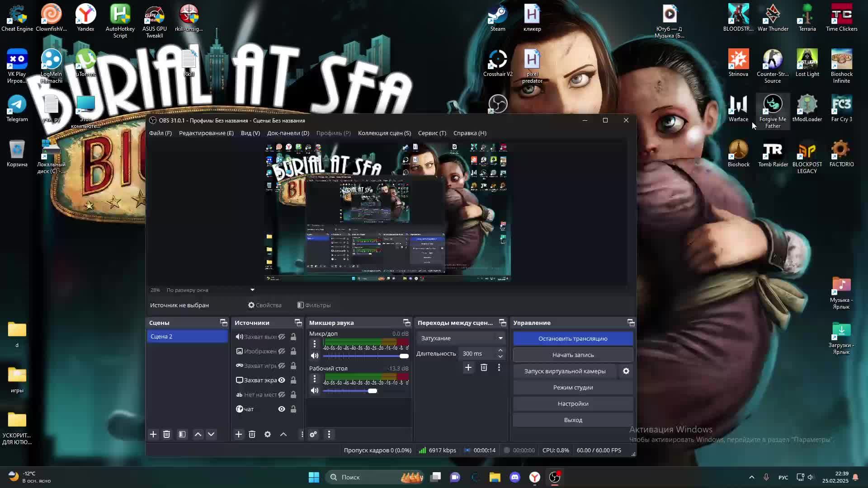Screen dimensions: 868x488
Task: Open Файл menu
Action: pos(160,133)
